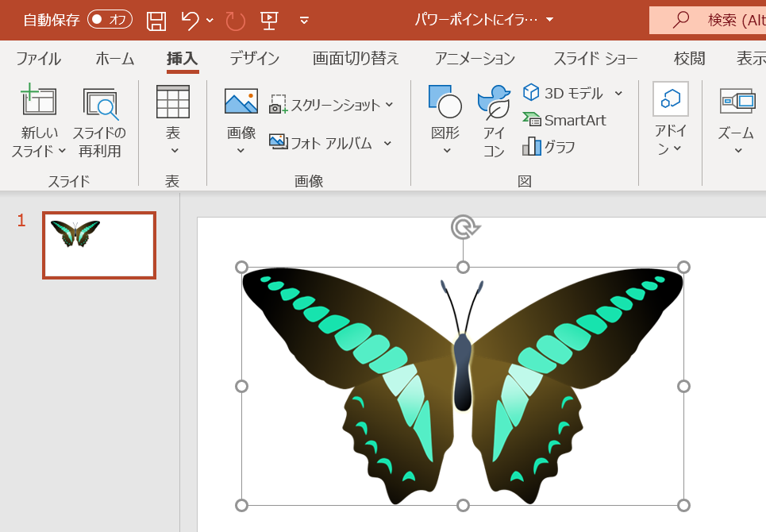Open the 画像 (Pictures) tool
766x532 pixels.
(240, 119)
